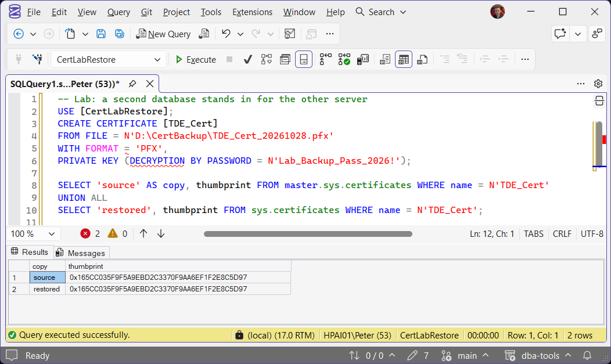This screenshot has width=611, height=364.
Task: Expand the feedback dropdown arrow
Action: click(578, 34)
